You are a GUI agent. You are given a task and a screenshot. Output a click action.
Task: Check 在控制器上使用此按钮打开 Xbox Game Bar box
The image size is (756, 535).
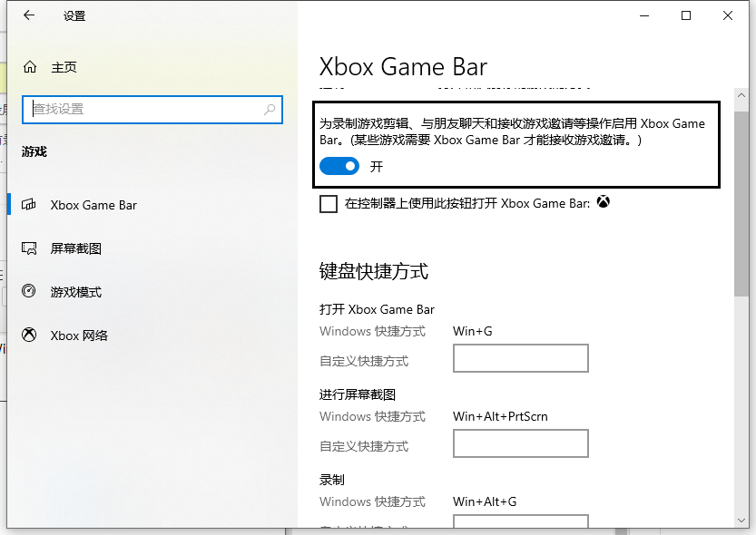(x=329, y=204)
